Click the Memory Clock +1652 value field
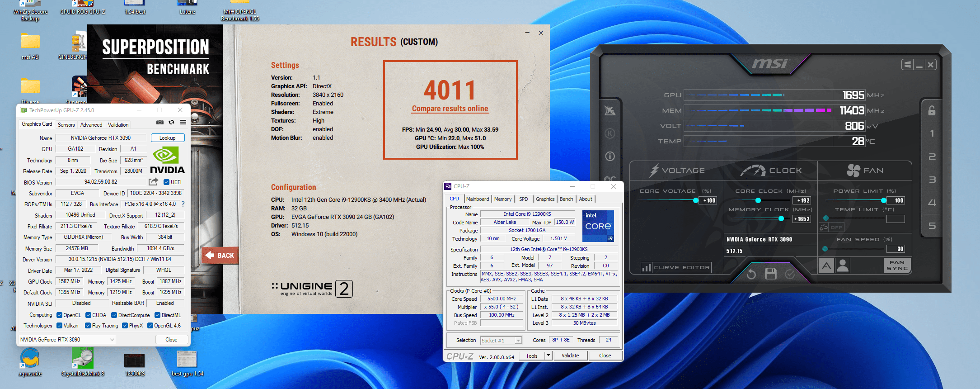The height and width of the screenshot is (389, 980). coord(802,219)
